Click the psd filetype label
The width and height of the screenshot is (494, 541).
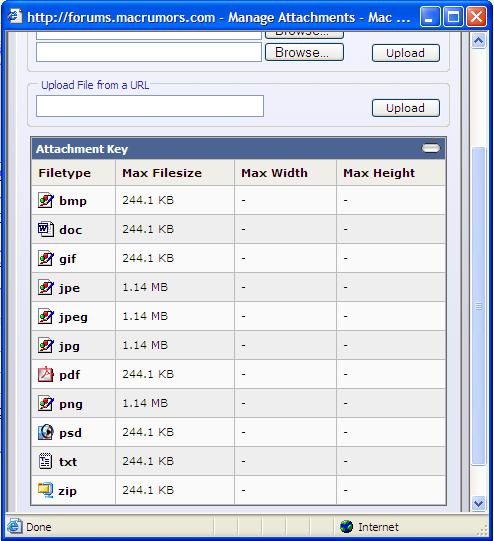pyautogui.click(x=70, y=432)
